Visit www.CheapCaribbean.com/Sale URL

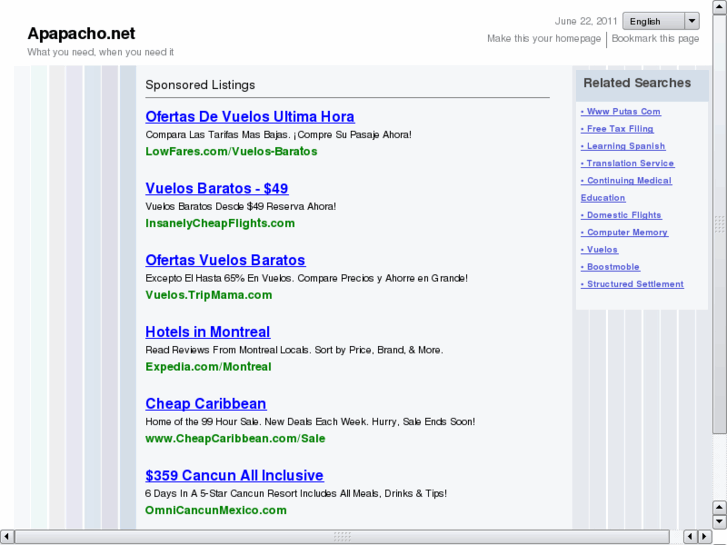point(235,438)
